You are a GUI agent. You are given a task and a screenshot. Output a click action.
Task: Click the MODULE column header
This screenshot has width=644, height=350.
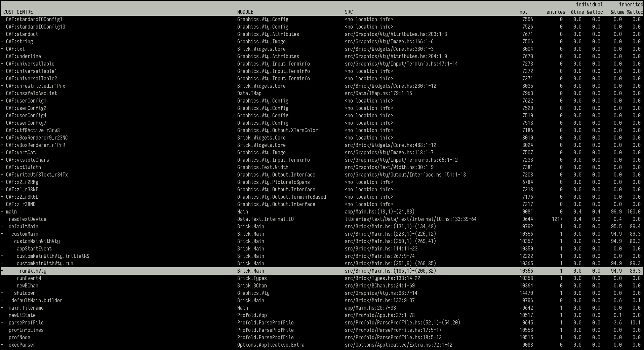click(x=245, y=12)
